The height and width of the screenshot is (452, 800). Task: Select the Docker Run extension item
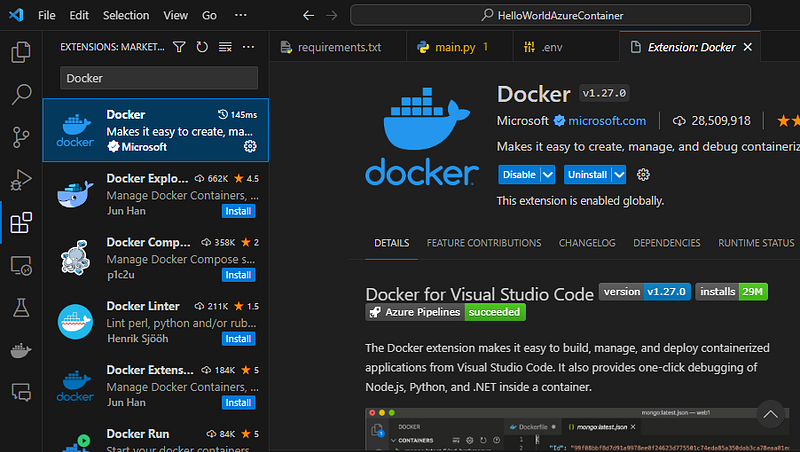(156, 438)
